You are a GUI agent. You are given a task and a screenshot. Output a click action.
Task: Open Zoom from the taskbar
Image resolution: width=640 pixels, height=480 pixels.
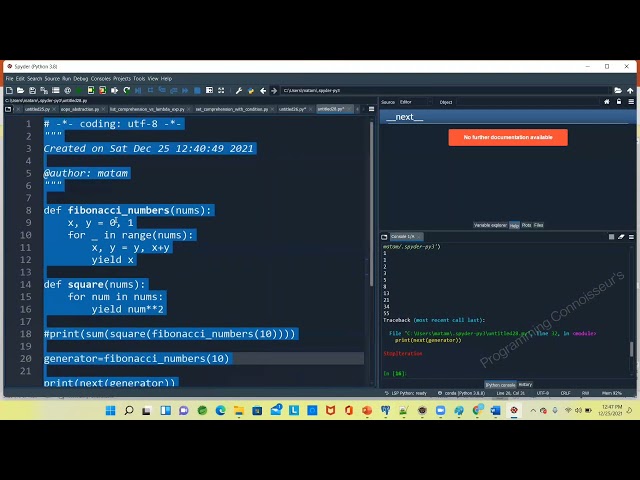[x=440, y=410]
